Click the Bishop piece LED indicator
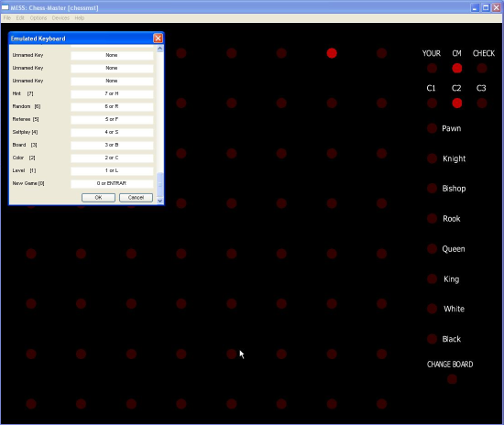Viewport: 504px width, 425px height. coord(432,189)
